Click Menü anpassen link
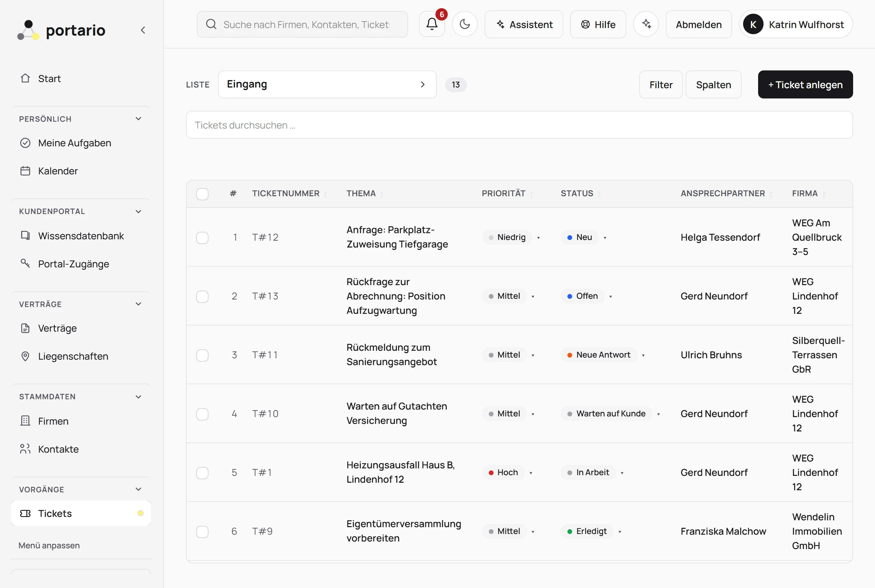875x588 pixels. pyautogui.click(x=49, y=545)
